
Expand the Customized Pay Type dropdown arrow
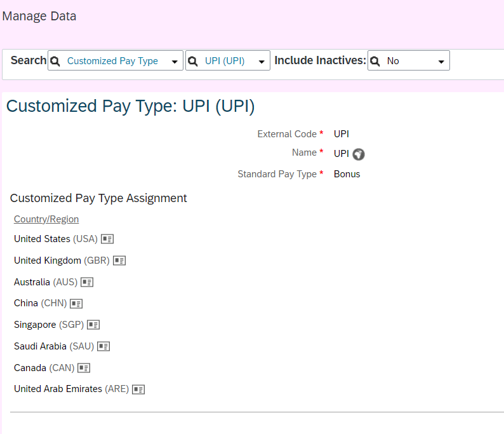[x=175, y=62]
